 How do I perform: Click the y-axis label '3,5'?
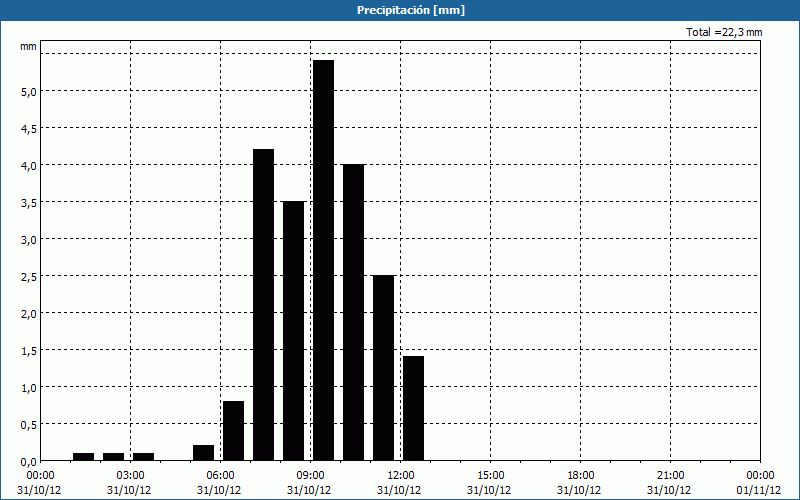tap(29, 203)
